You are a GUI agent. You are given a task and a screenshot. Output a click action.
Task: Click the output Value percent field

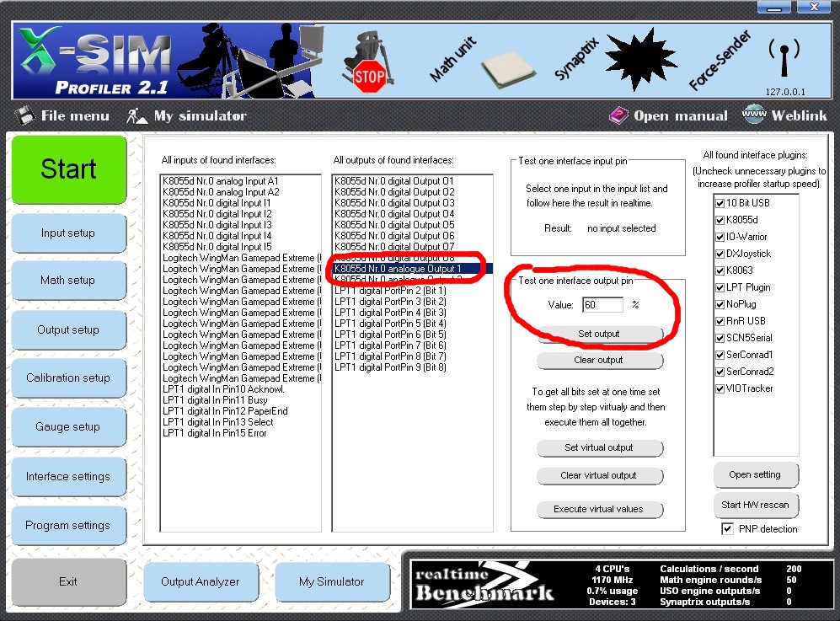click(602, 305)
